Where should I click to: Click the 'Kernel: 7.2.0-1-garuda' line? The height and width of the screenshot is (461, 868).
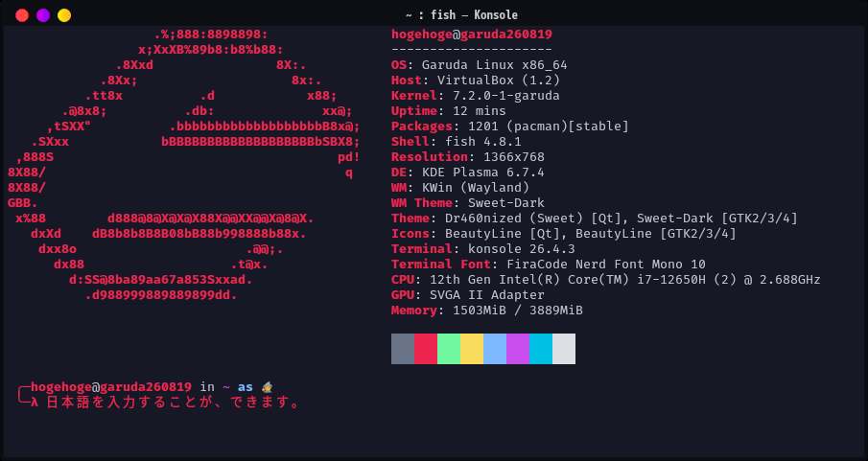(476, 96)
